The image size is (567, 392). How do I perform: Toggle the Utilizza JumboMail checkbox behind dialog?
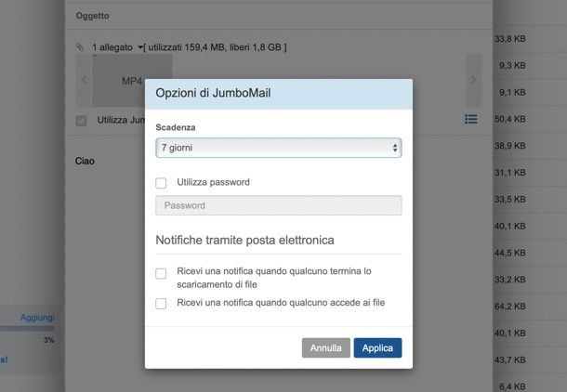click(x=82, y=121)
